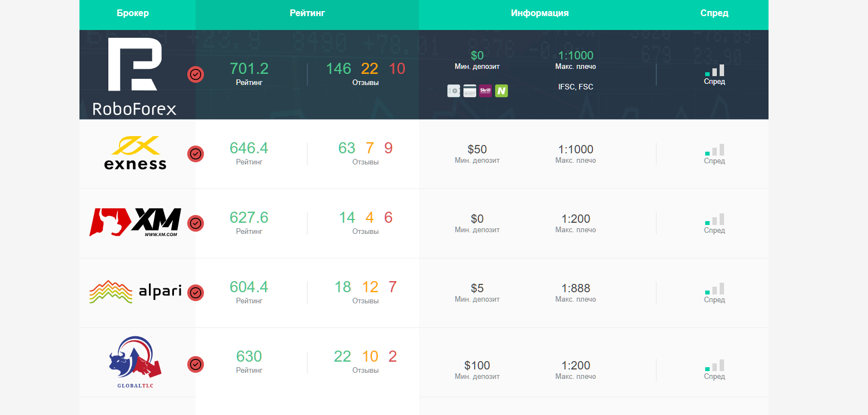Click the XM red verified badge
The height and width of the screenshot is (415, 868).
click(196, 223)
